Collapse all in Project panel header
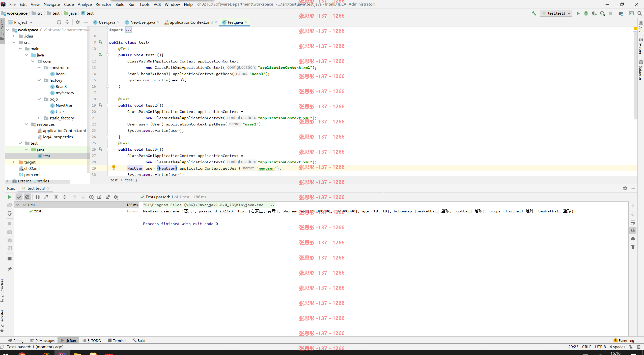This screenshot has width=644, height=355. pos(67,22)
